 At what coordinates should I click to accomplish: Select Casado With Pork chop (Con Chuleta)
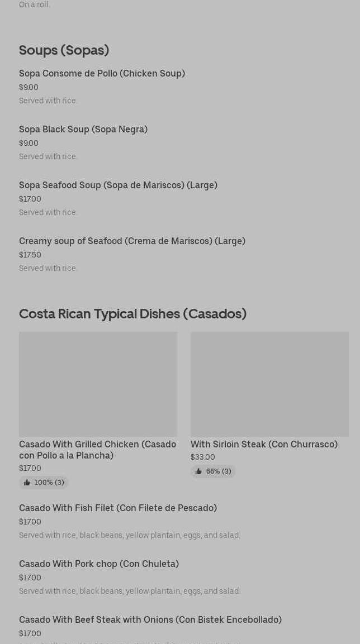(99, 564)
